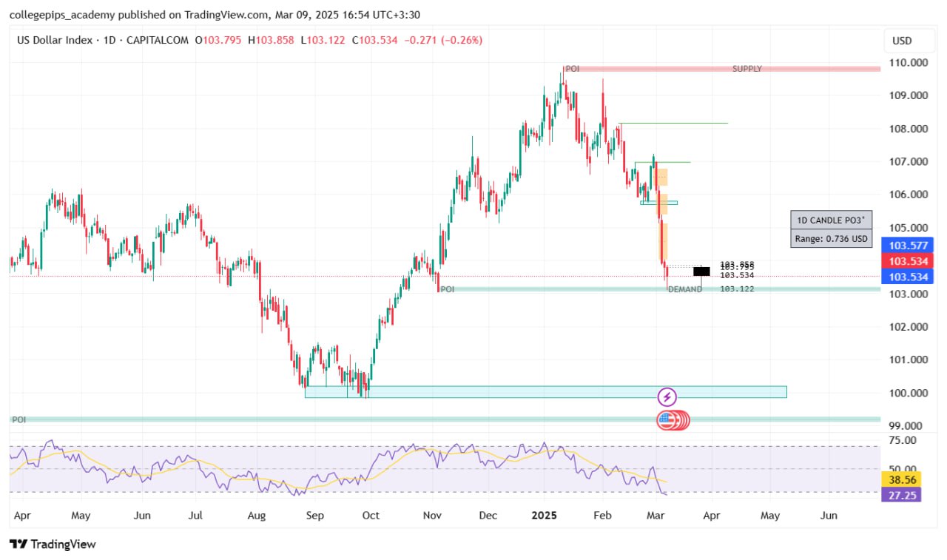947x560 pixels.
Task: Click the 107.000 price axis label
Action: click(908, 162)
